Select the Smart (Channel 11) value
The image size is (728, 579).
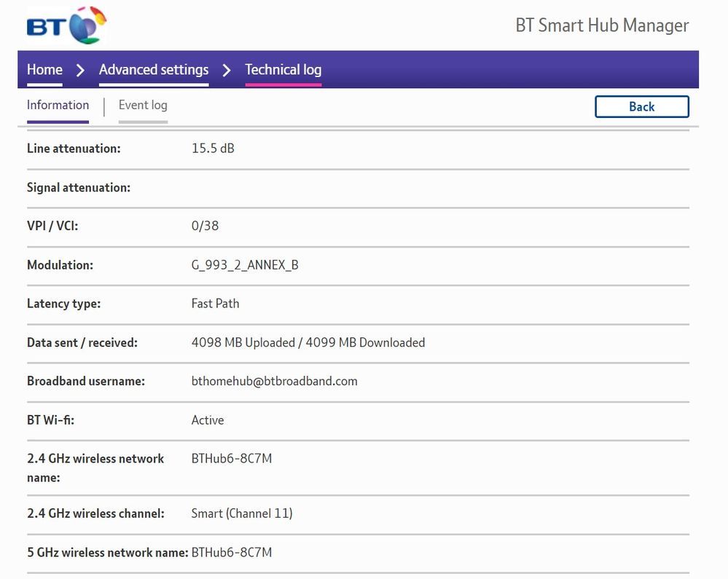point(242,513)
